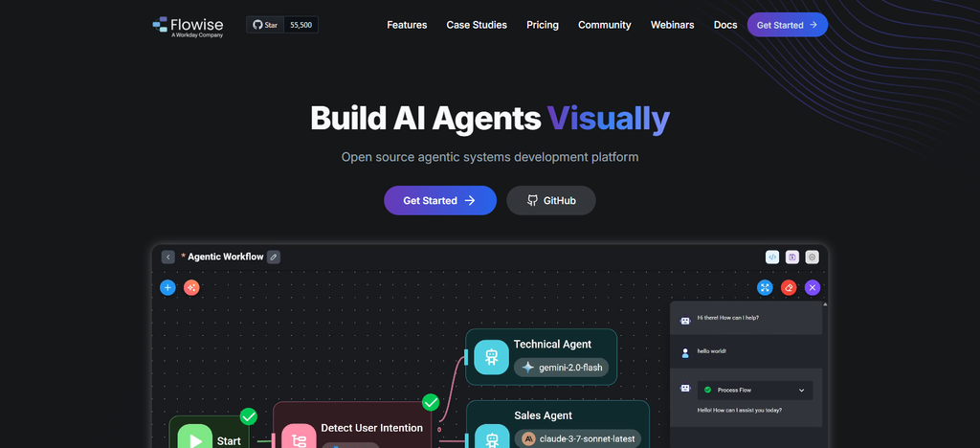Click the back chevron beside Agentic Workflow

pos(167,257)
